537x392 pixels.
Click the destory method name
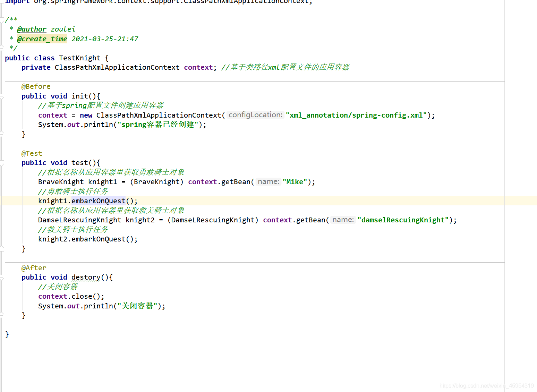pyautogui.click(x=86, y=277)
